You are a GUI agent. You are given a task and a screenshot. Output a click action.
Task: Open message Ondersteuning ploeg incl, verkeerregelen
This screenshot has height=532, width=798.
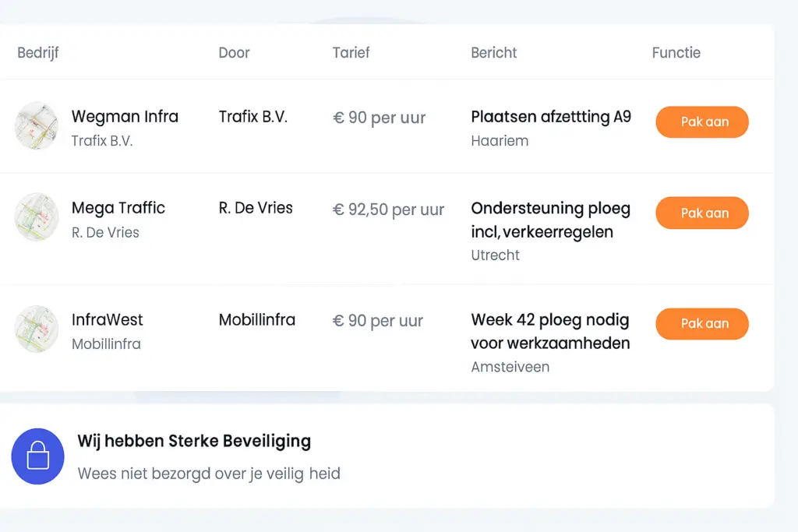click(550, 220)
